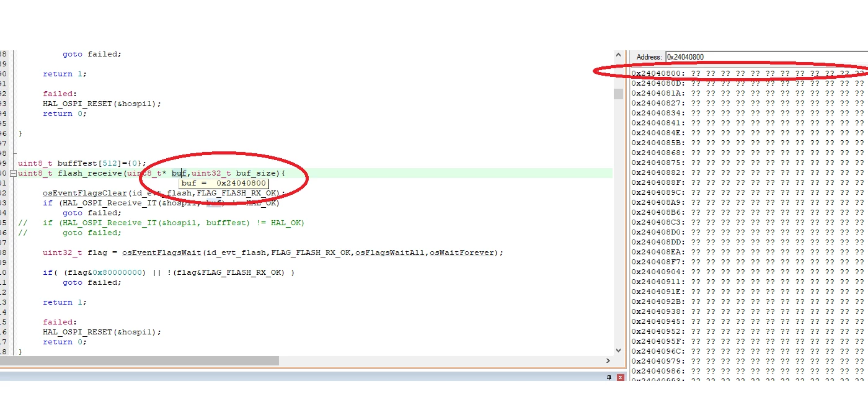Close the bottom panel with red X
Viewport: 868px width, 402px height.
coord(621,377)
